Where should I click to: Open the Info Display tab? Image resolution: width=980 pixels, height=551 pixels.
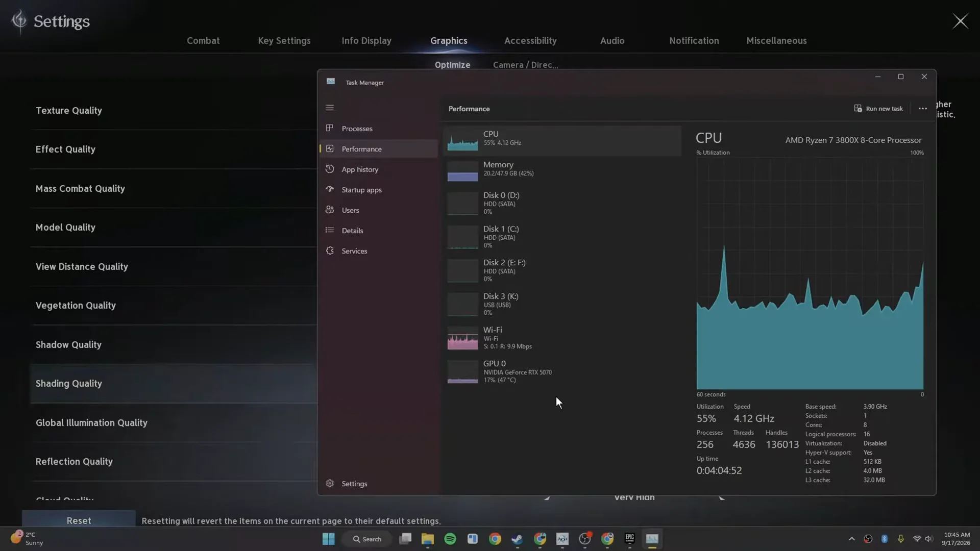tap(366, 41)
